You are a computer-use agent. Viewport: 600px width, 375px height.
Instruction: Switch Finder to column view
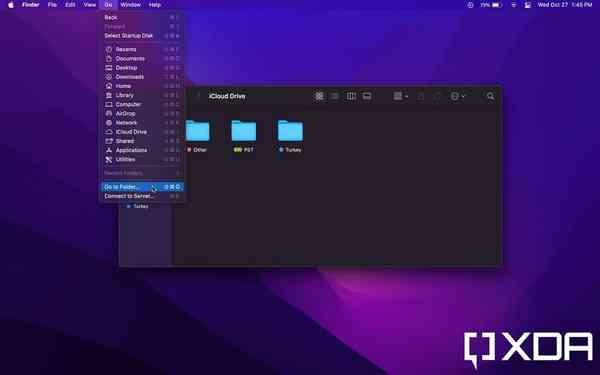(x=351, y=96)
